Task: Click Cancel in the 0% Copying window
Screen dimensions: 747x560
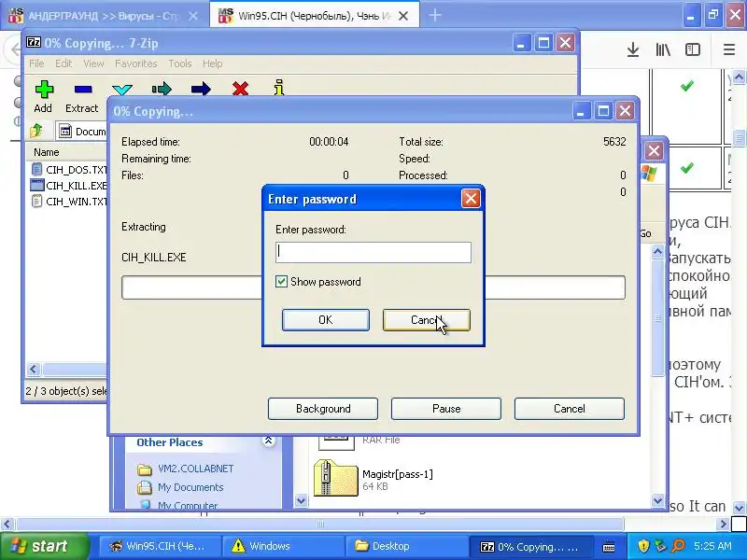Action: click(x=570, y=409)
